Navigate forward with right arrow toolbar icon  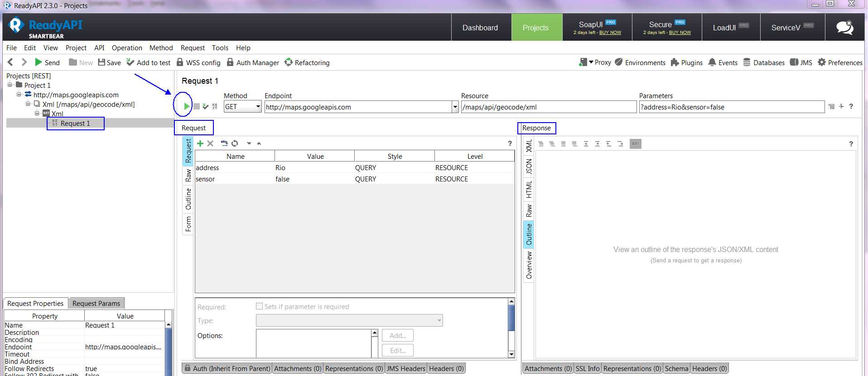(x=24, y=62)
